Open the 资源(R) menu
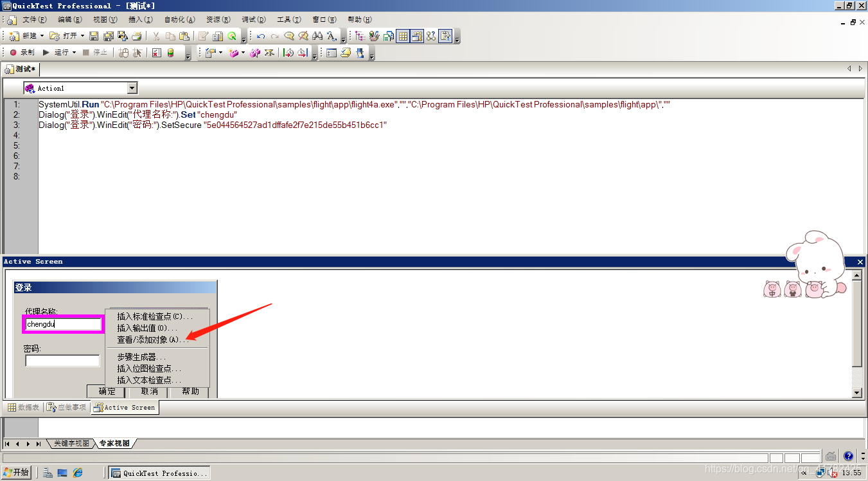Image resolution: width=868 pixels, height=481 pixels. [218, 20]
